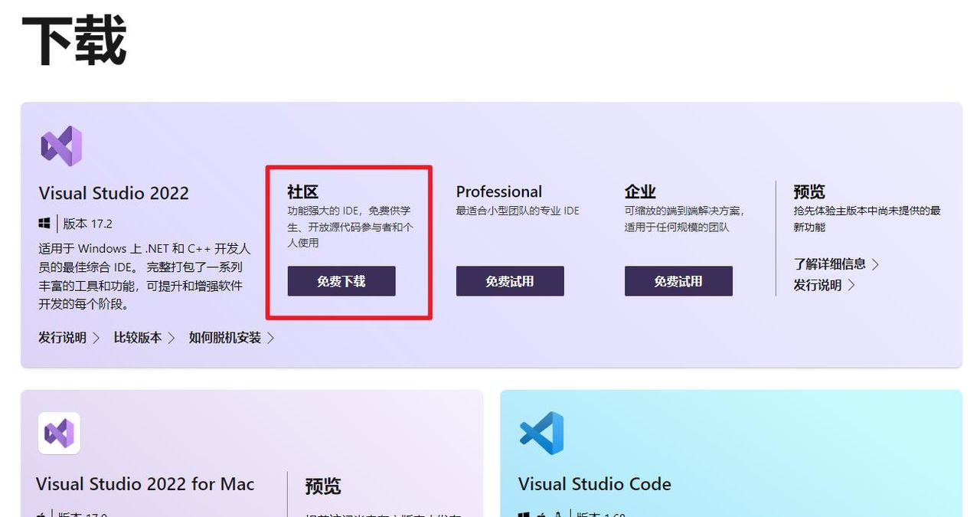Open 发行说明 link below the Visual Studio 2022 description
This screenshot has height=517, width=980.
69,338
